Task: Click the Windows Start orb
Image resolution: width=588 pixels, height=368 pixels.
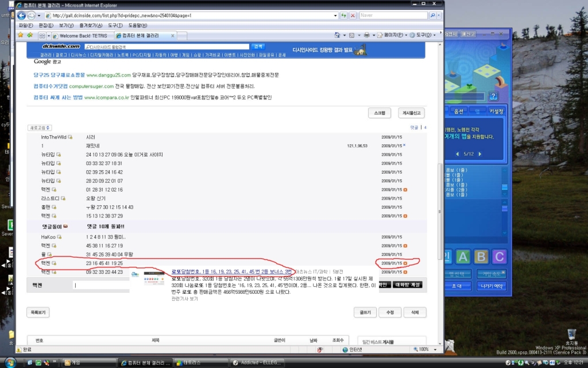Action: [10, 363]
